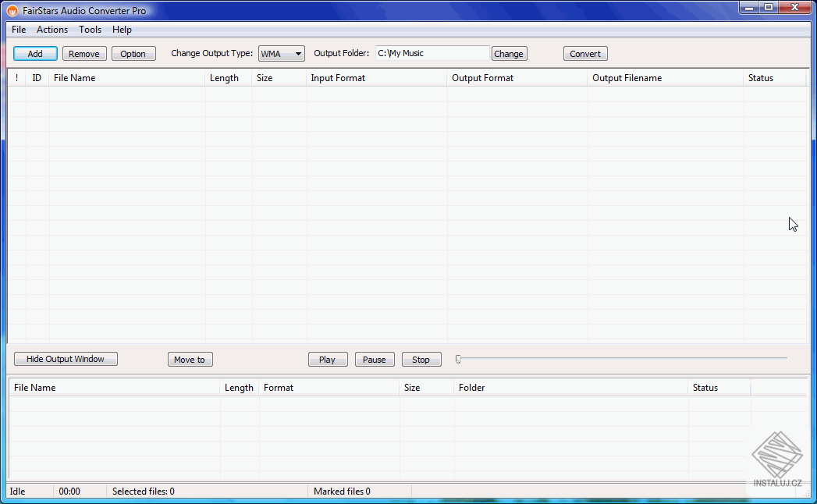Stop audio playback
This screenshot has height=504, width=817.
(421, 360)
